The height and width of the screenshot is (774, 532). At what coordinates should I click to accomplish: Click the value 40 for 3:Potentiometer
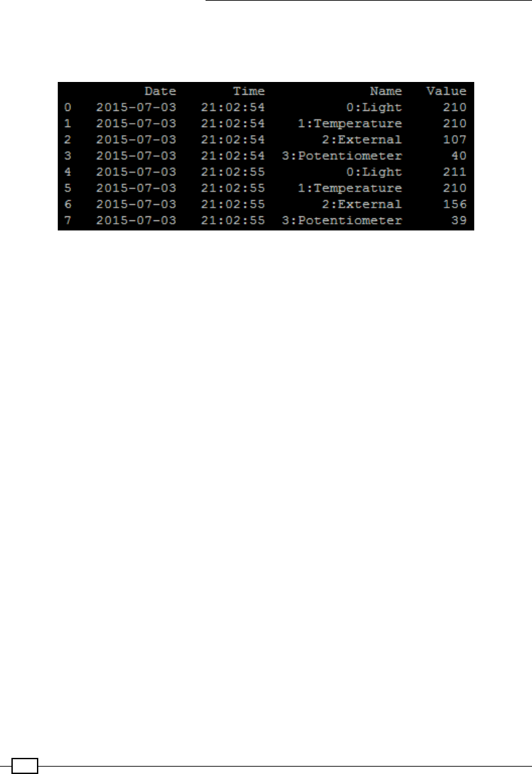pyautogui.click(x=459, y=156)
